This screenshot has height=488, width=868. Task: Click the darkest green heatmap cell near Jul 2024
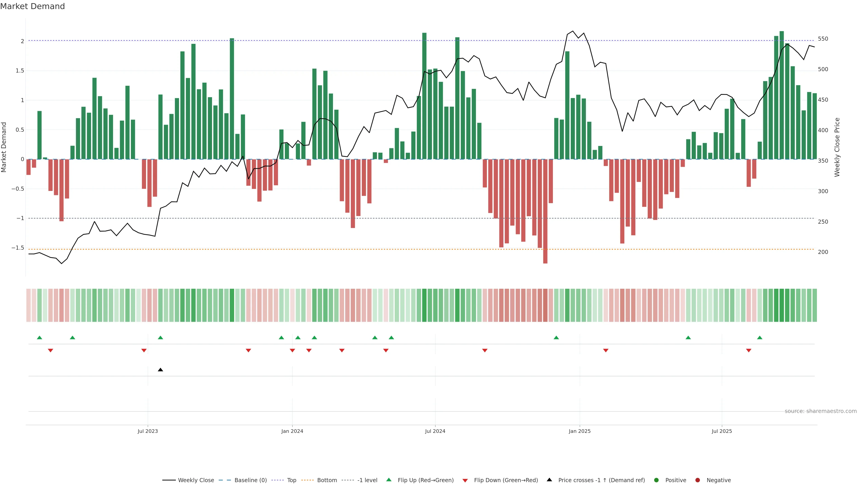click(424, 305)
